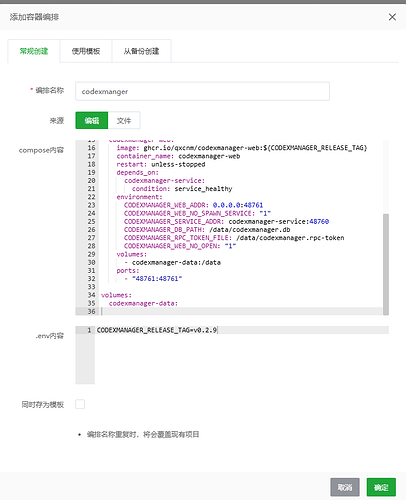Open the 从备份创建 tab
Viewport: 406px width, 500px height.
tap(141, 51)
